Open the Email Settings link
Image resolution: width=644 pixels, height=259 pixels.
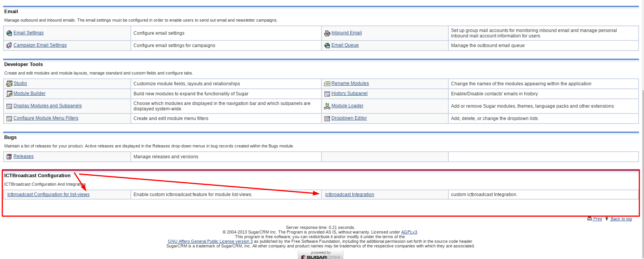pyautogui.click(x=29, y=33)
